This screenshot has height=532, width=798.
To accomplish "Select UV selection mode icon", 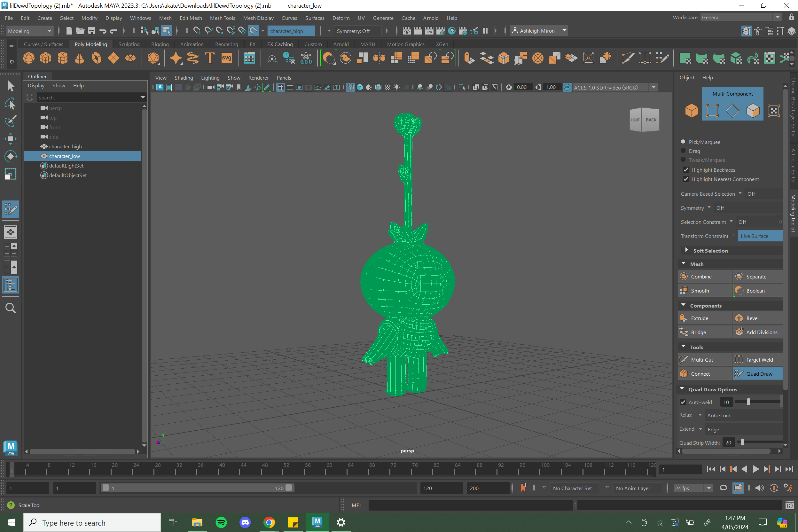I will click(x=774, y=111).
